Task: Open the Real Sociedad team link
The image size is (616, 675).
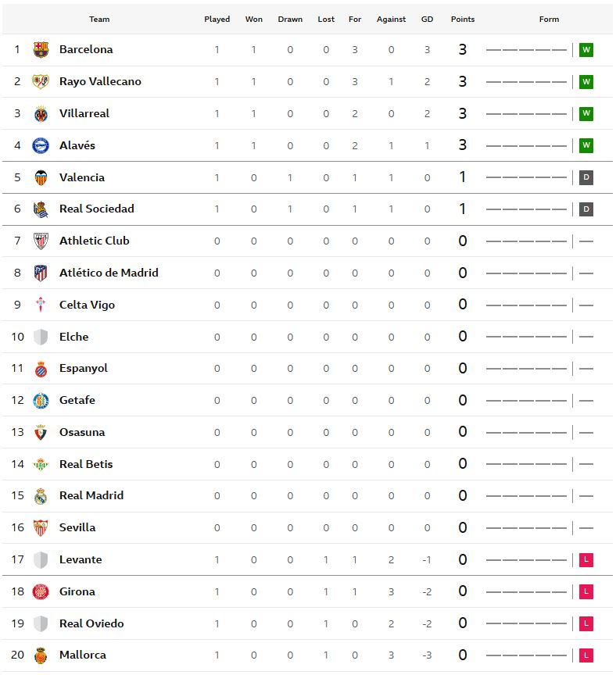Action: click(96, 209)
